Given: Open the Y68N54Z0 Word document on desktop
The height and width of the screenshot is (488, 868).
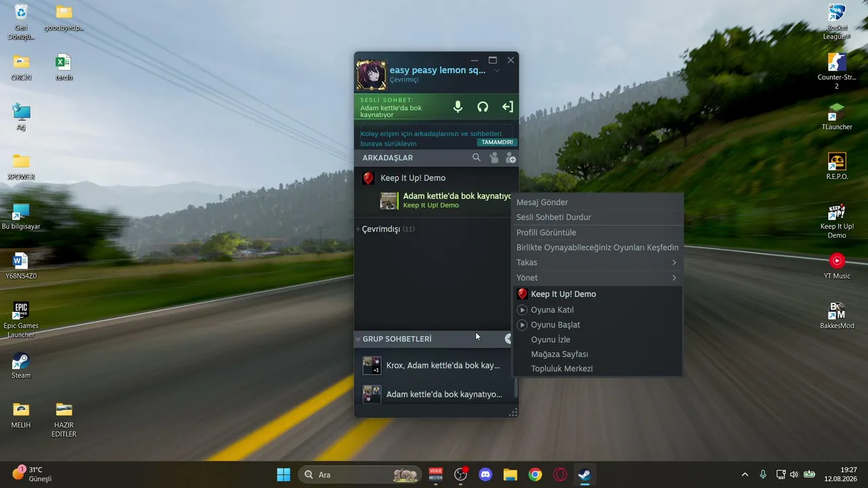Looking at the screenshot, I should (21, 266).
